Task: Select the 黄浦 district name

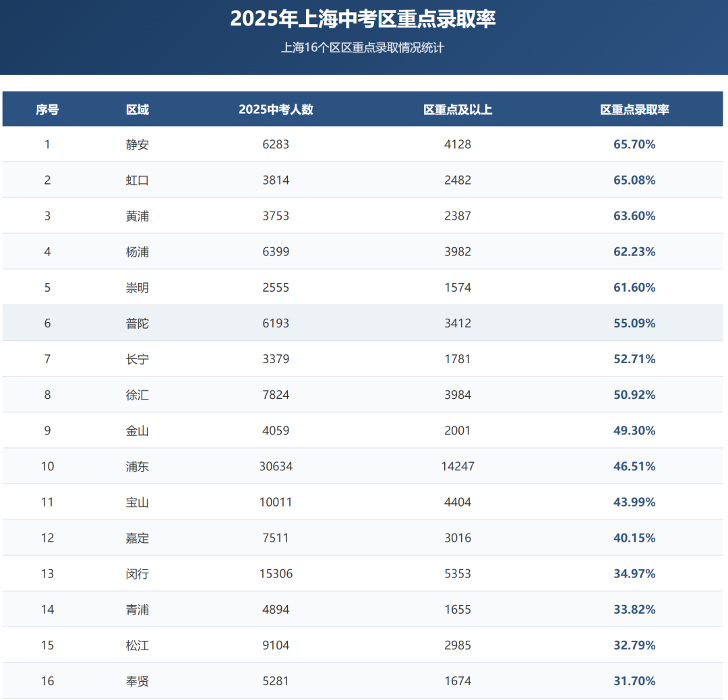Action: [138, 216]
